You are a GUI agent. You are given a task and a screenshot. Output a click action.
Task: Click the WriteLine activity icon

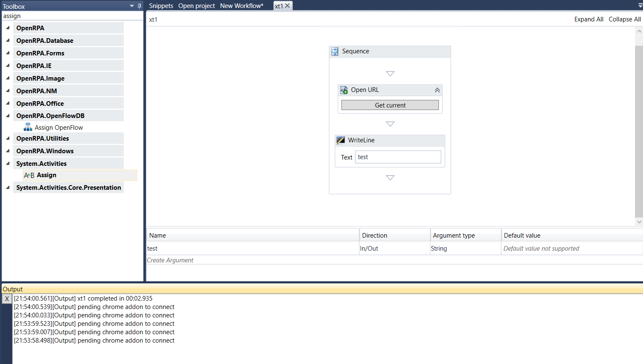click(x=341, y=140)
